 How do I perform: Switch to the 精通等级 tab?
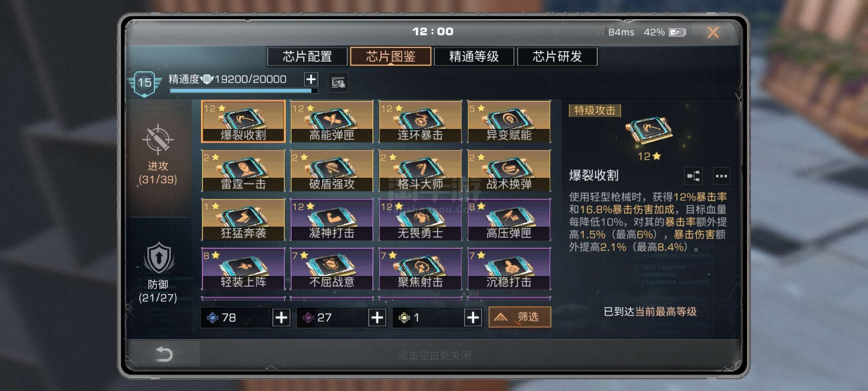tap(474, 56)
